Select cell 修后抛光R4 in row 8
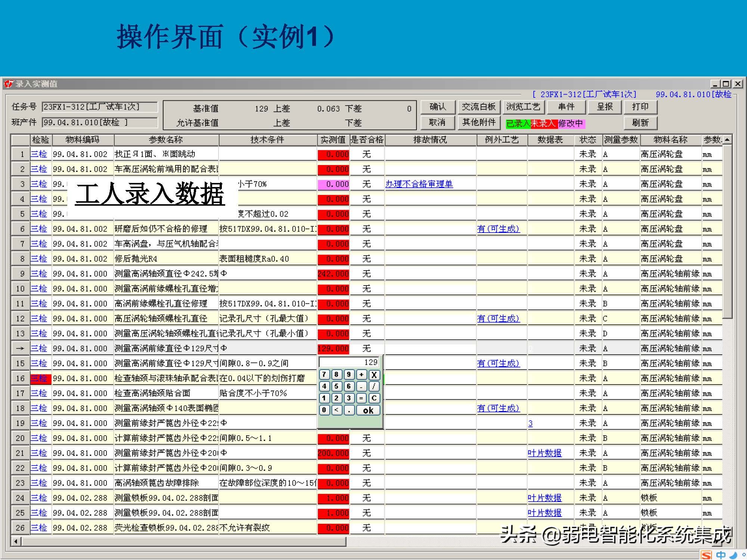The height and width of the screenshot is (560, 747). click(x=166, y=259)
